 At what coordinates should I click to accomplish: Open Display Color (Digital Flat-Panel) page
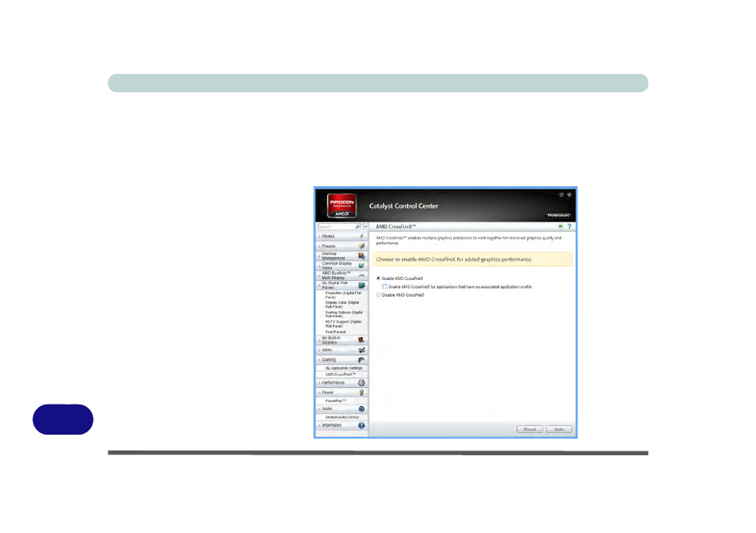point(342,305)
